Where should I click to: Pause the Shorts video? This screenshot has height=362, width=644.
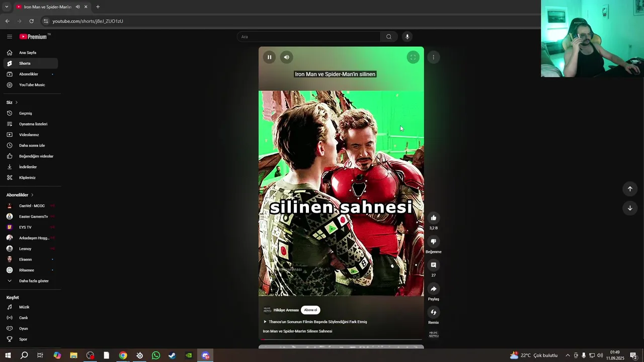click(269, 57)
